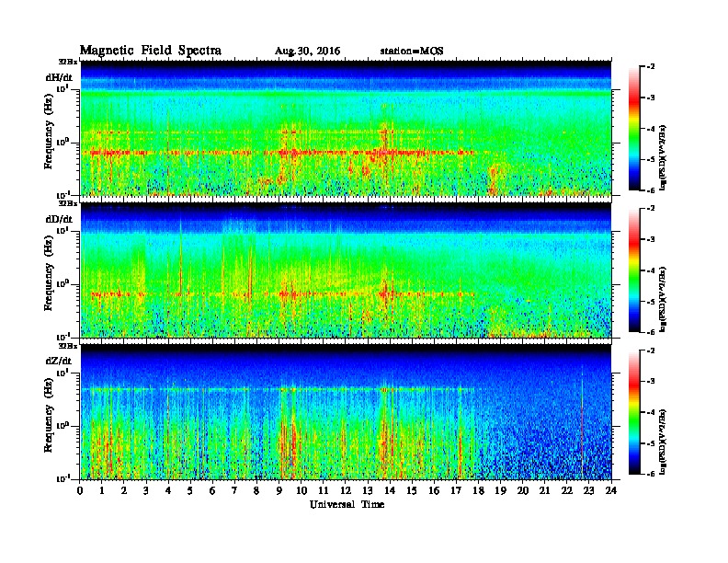Click hour tick label "19" on time axis

(x=500, y=491)
